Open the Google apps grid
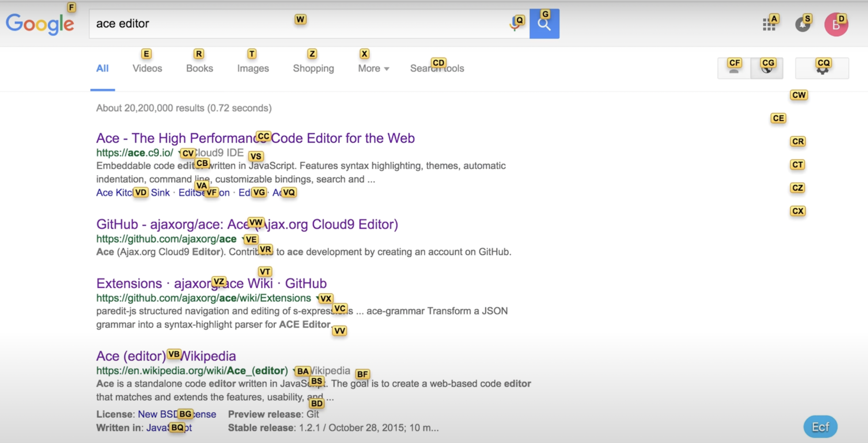The image size is (868, 443). point(769,24)
